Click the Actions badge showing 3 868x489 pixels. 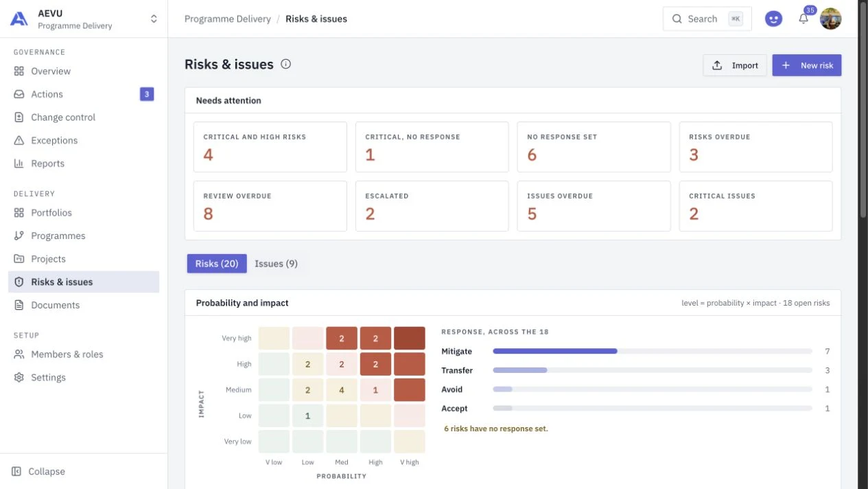coord(147,94)
